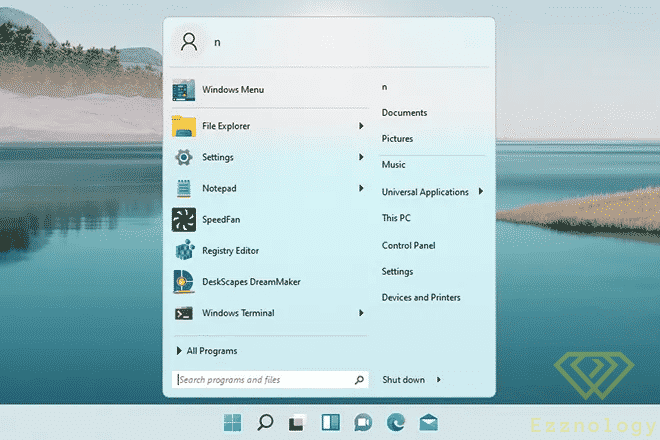The height and width of the screenshot is (440, 660).
Task: Open Music folder link
Action: pyautogui.click(x=394, y=165)
